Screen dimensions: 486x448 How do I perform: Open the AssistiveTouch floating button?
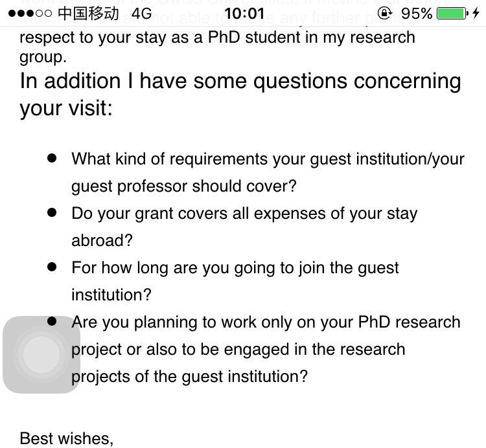[41, 355]
